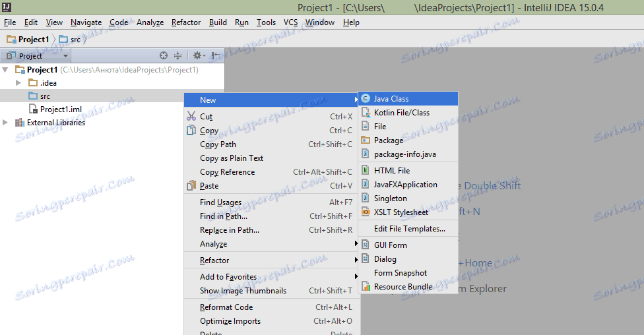Screen dimensions: 644x335
Task: Open the View menu
Action: (x=54, y=22)
